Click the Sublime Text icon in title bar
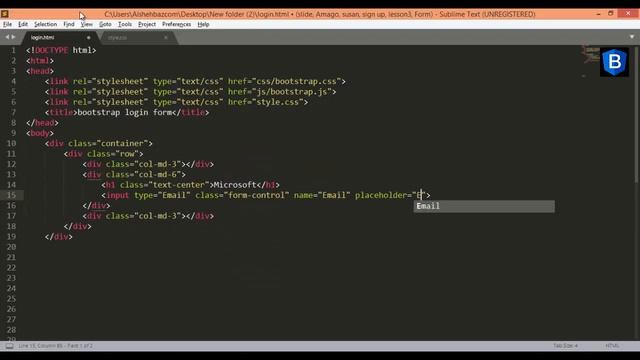 pos(5,14)
